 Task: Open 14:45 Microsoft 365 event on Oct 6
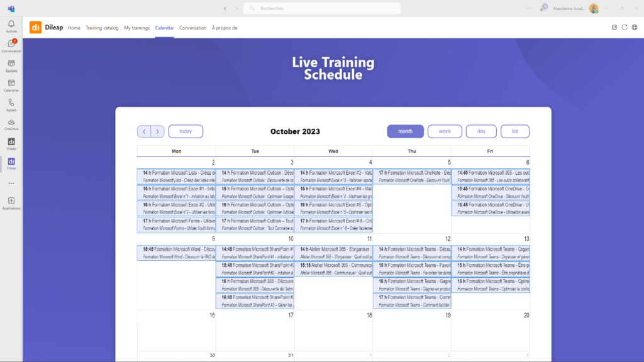click(491, 177)
